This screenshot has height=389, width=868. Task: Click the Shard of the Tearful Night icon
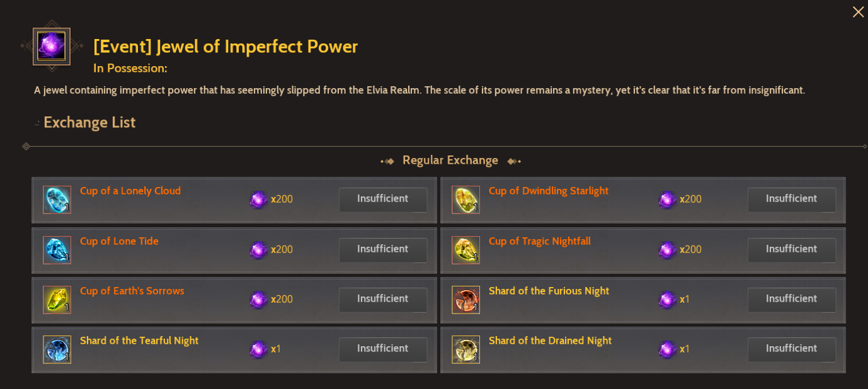[x=57, y=349]
